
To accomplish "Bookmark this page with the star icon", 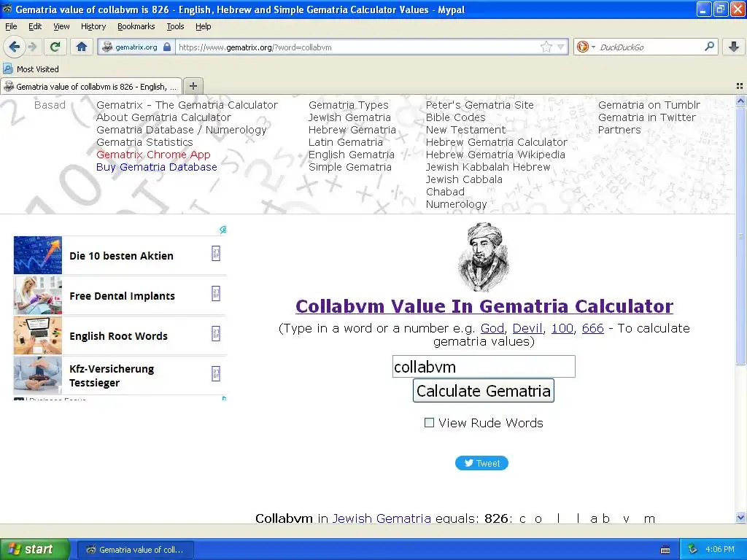I will (x=546, y=47).
